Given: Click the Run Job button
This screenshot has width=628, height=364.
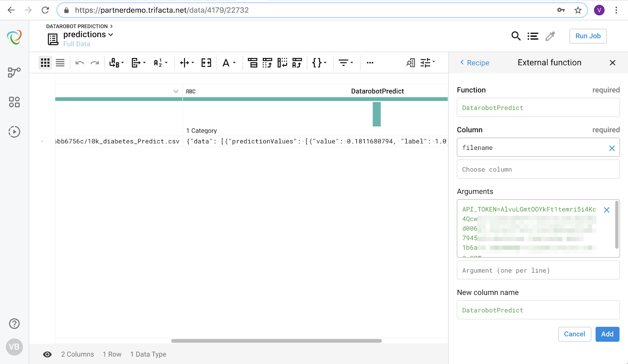Looking at the screenshot, I should click(588, 36).
